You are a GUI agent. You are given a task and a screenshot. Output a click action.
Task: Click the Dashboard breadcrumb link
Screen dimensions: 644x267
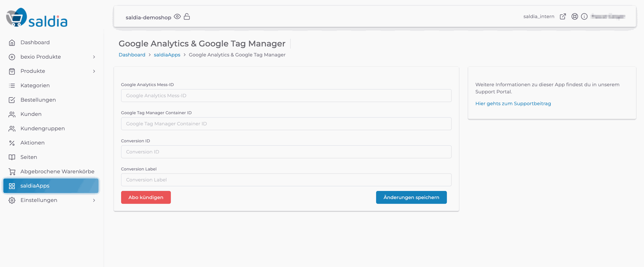[x=132, y=55]
